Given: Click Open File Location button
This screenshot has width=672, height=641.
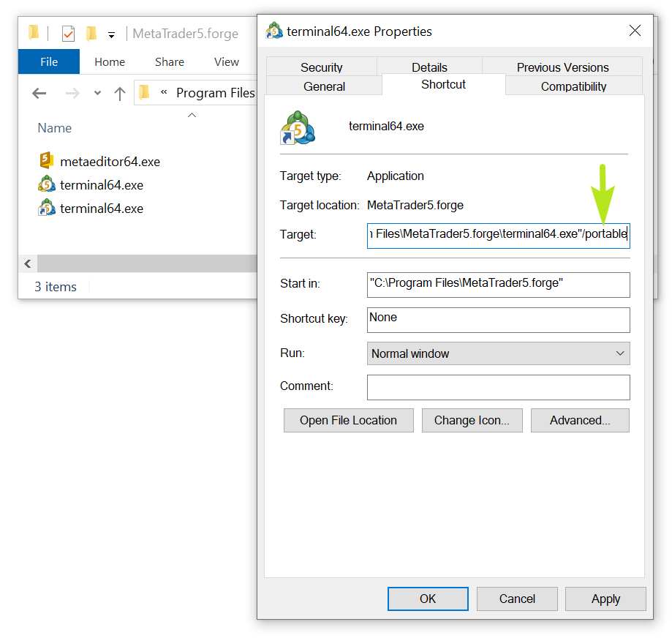Looking at the screenshot, I should [348, 420].
